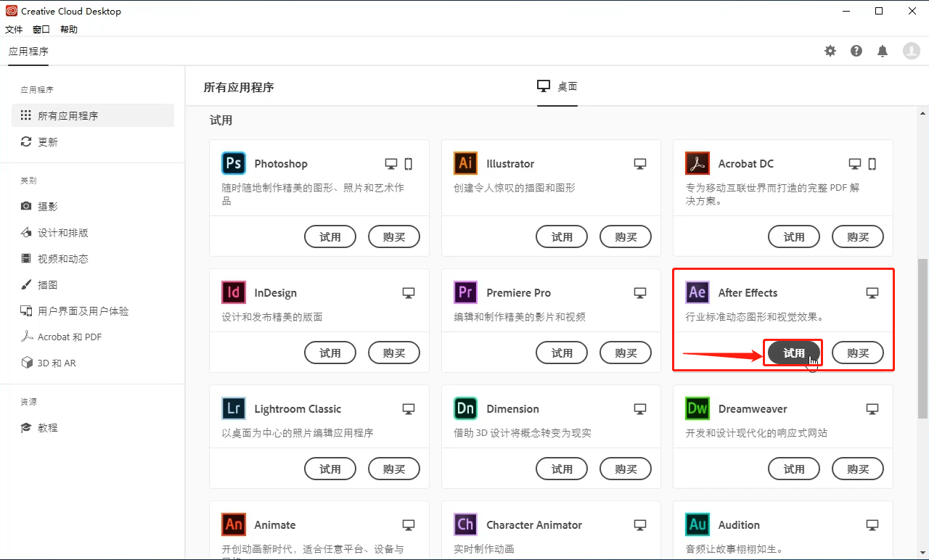Click the help question mark icon
Image resolution: width=929 pixels, height=560 pixels.
856,51
